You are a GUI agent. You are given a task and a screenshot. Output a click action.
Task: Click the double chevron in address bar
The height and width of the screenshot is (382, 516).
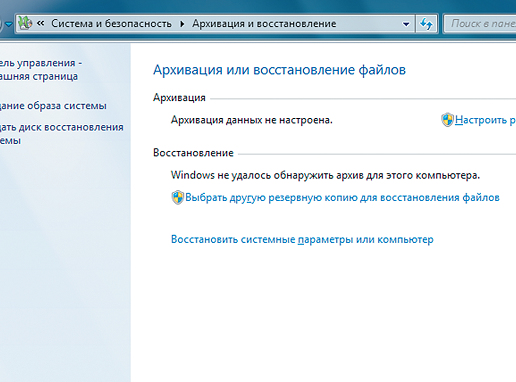41,23
